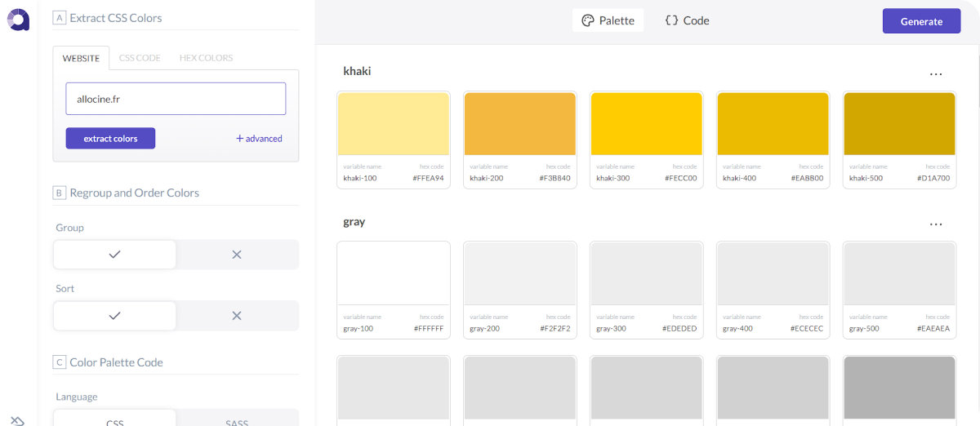Open the Code view tab
This screenshot has width=980, height=426.
tap(687, 20)
